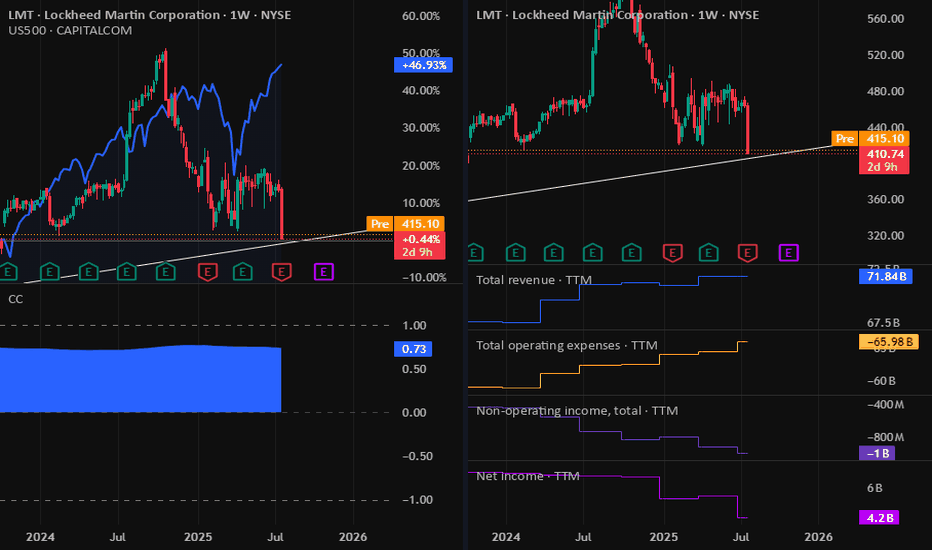Click the 2025 label on left time axis
Viewport: 932px width, 550px height.
pyautogui.click(x=198, y=537)
